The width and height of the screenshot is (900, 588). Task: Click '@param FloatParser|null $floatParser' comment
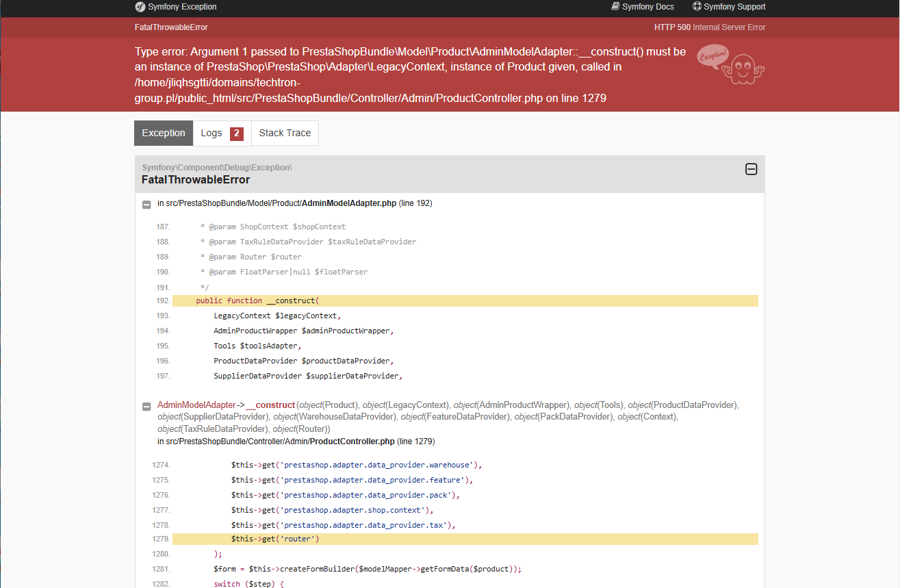pos(284,272)
